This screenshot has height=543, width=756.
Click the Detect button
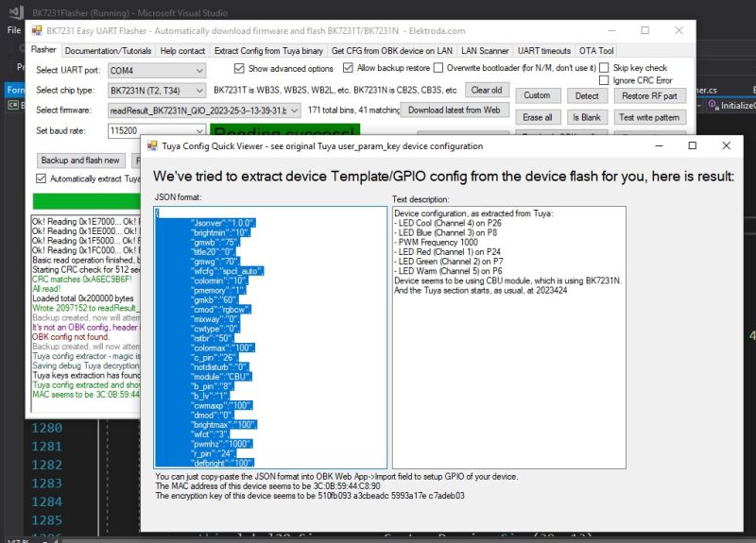pyautogui.click(x=587, y=96)
